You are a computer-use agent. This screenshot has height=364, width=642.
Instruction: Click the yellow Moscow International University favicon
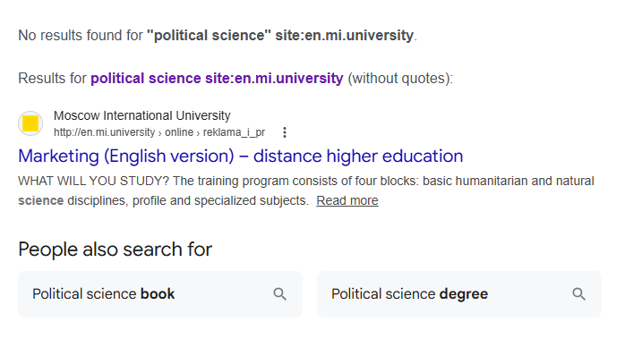click(x=30, y=123)
